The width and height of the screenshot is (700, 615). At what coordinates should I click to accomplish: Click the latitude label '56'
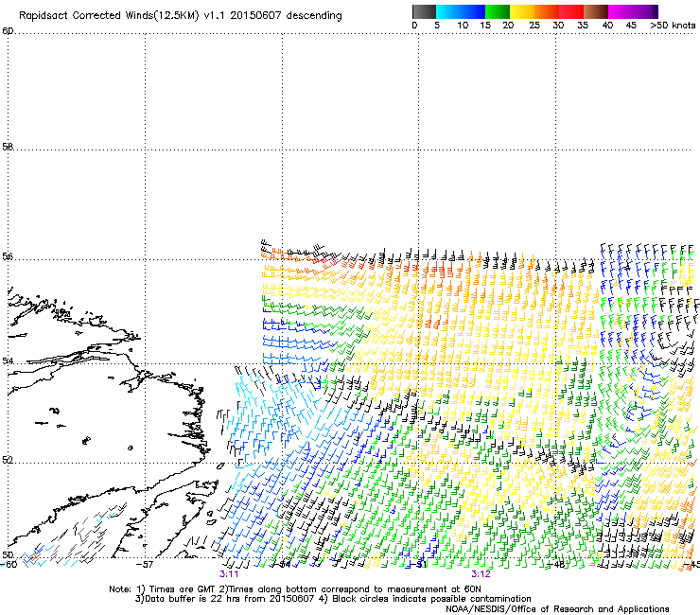point(8,256)
